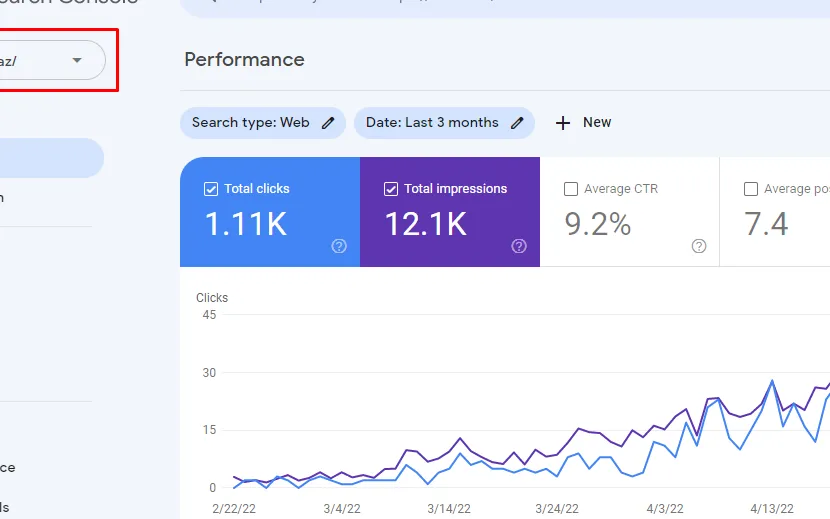This screenshot has height=519, width=830.
Task: Click the 4/13/22 date label
Action: tap(772, 508)
